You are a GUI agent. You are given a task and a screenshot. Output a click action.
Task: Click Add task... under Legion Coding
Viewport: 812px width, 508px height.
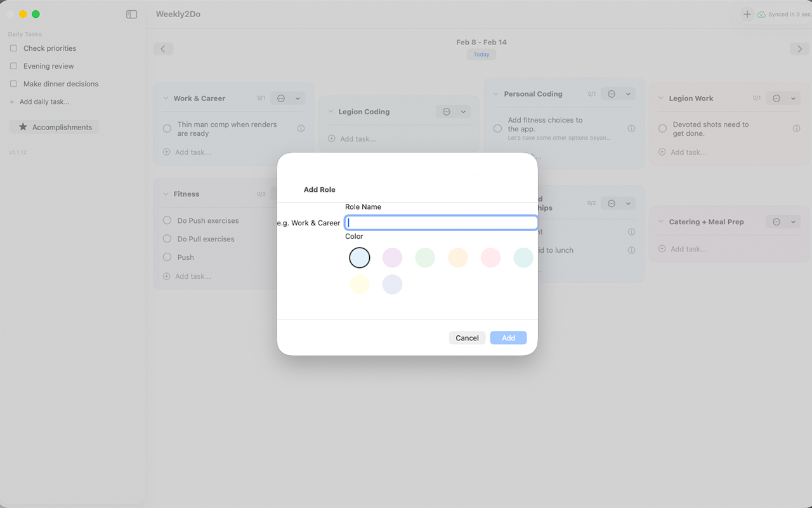coord(358,138)
